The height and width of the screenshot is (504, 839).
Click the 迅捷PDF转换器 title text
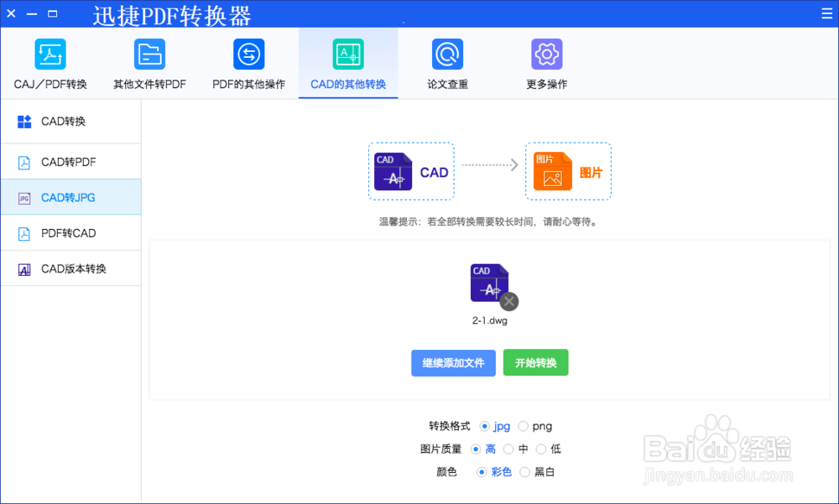tap(172, 16)
